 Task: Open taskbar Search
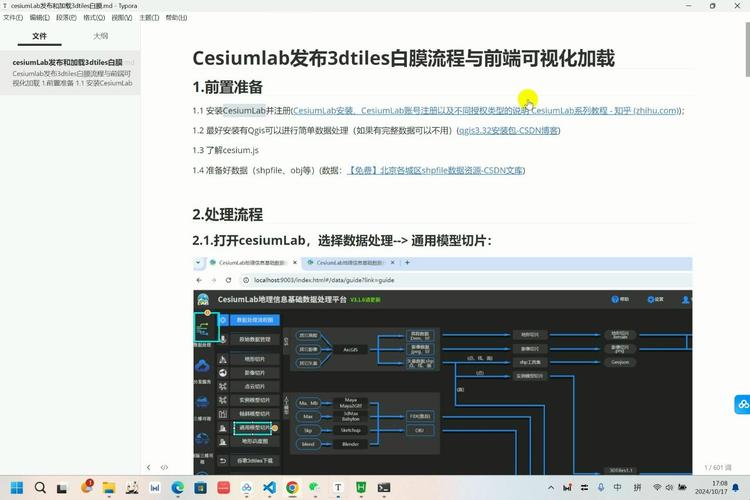point(40,488)
